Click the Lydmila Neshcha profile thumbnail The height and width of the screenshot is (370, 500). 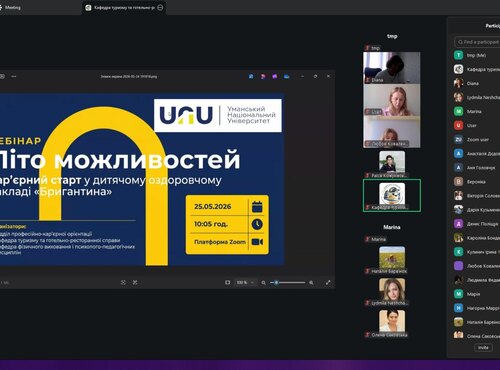pyautogui.click(x=392, y=289)
